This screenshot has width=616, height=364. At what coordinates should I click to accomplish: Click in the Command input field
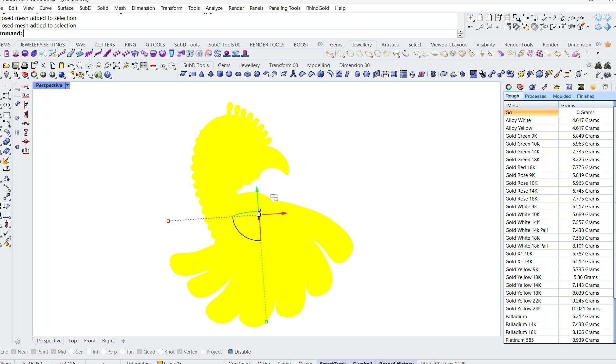point(241,33)
